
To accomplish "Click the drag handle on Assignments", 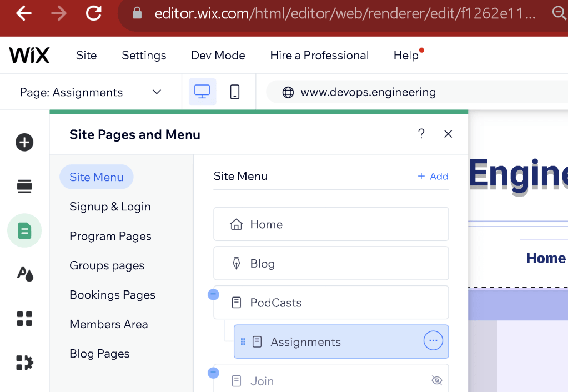I will pyautogui.click(x=243, y=341).
